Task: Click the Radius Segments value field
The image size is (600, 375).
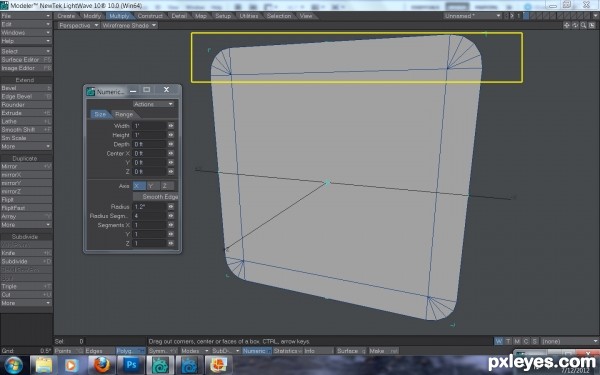Action: (x=150, y=215)
